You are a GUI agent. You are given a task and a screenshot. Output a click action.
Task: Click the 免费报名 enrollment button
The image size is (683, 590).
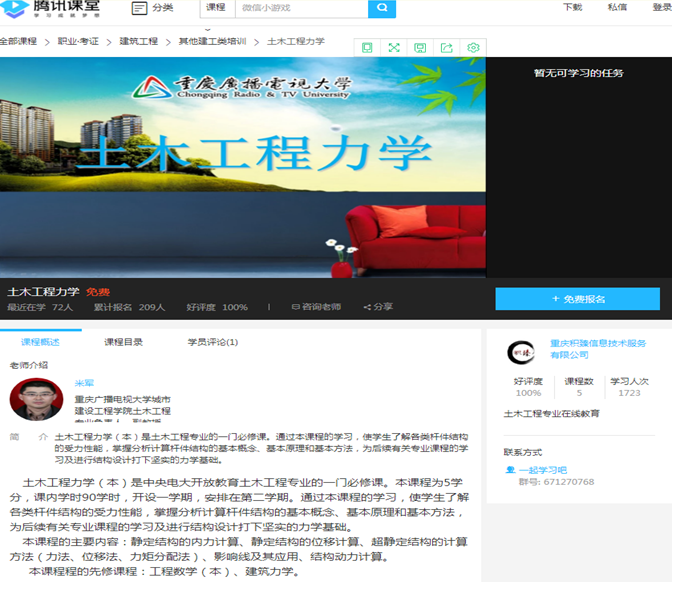[577, 299]
